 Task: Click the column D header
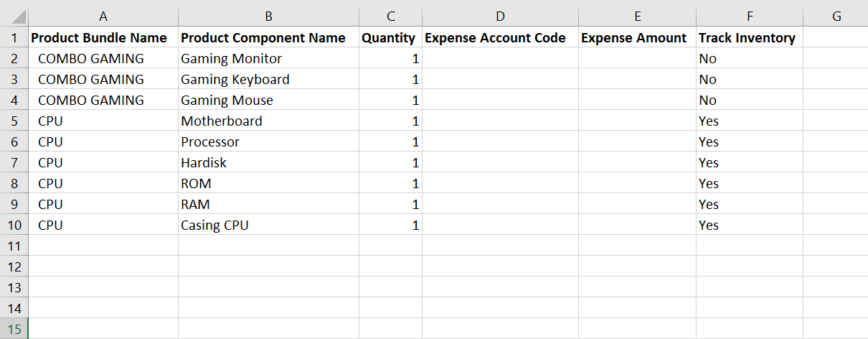(500, 17)
